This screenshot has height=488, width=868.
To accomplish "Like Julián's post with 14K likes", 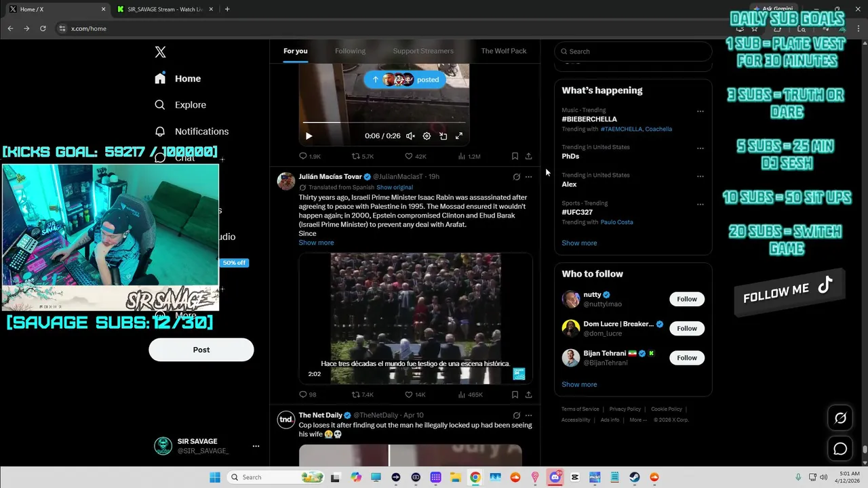I will (x=415, y=394).
